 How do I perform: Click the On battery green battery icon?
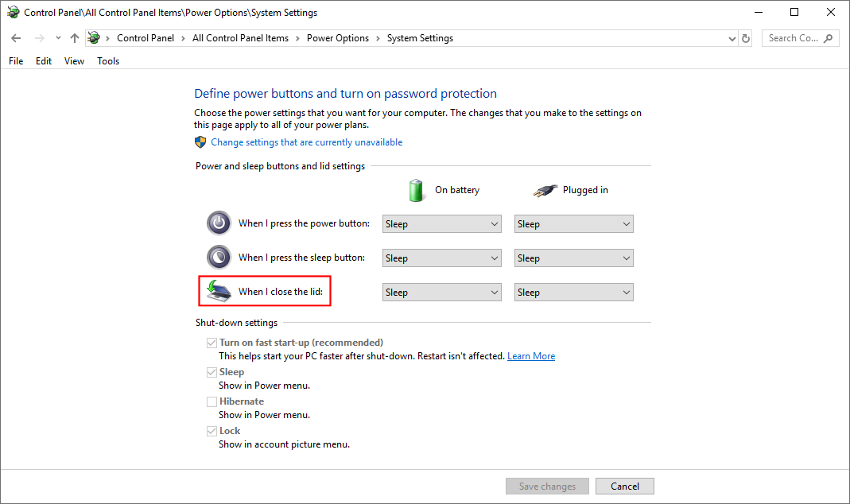coord(416,189)
